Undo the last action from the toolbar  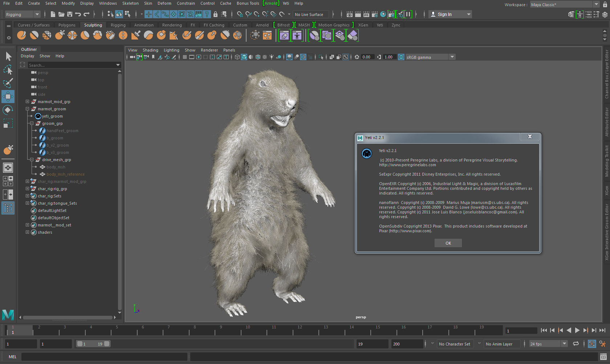78,14
